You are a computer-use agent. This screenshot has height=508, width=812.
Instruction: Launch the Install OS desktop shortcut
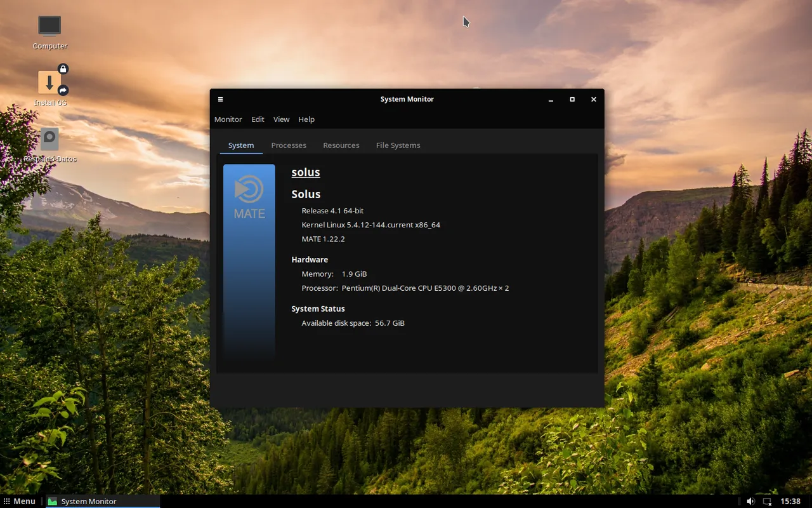pos(50,86)
